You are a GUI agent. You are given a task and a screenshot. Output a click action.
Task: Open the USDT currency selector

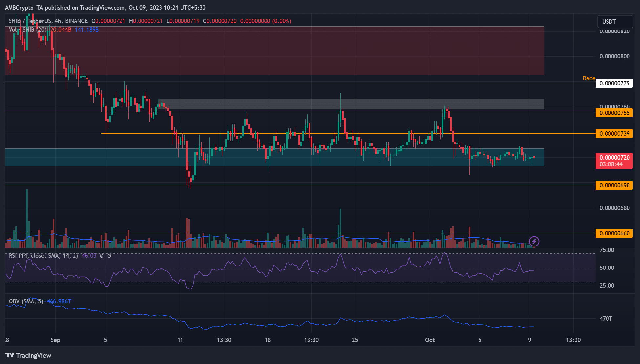pyautogui.click(x=615, y=22)
